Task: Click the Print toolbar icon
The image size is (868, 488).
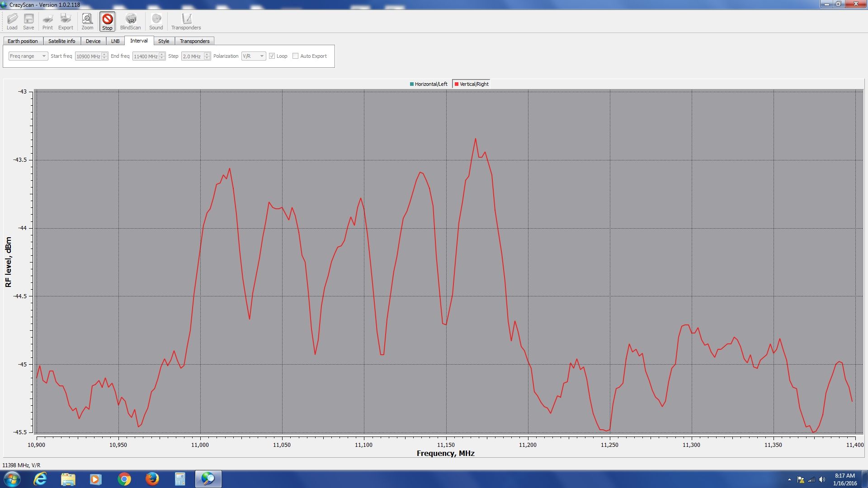Action: [x=47, y=21]
